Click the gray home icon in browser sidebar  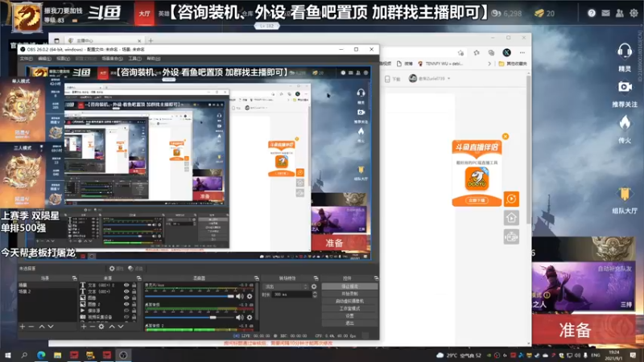point(511,218)
